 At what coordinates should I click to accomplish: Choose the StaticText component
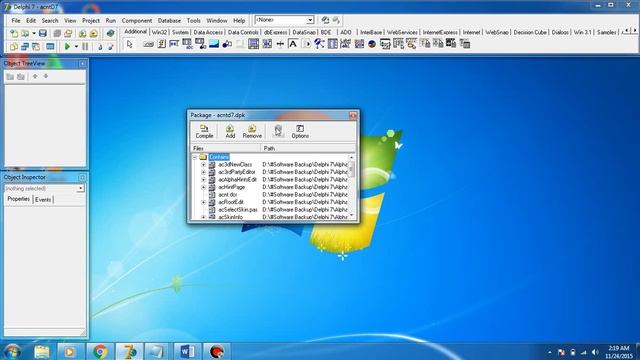click(293, 44)
